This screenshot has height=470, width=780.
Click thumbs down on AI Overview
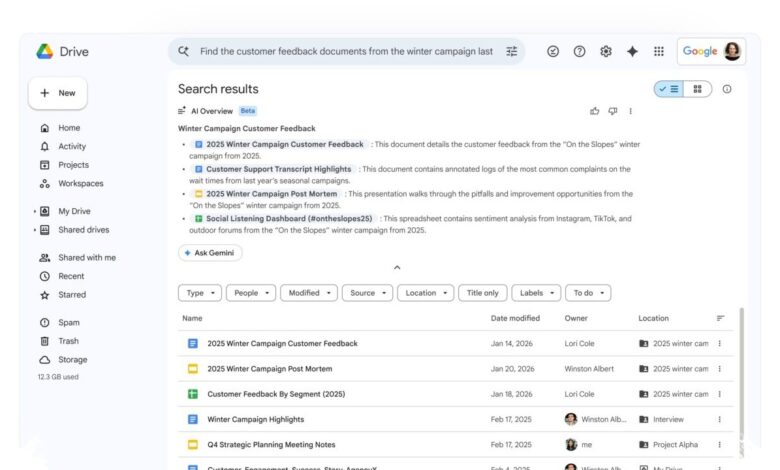click(613, 111)
